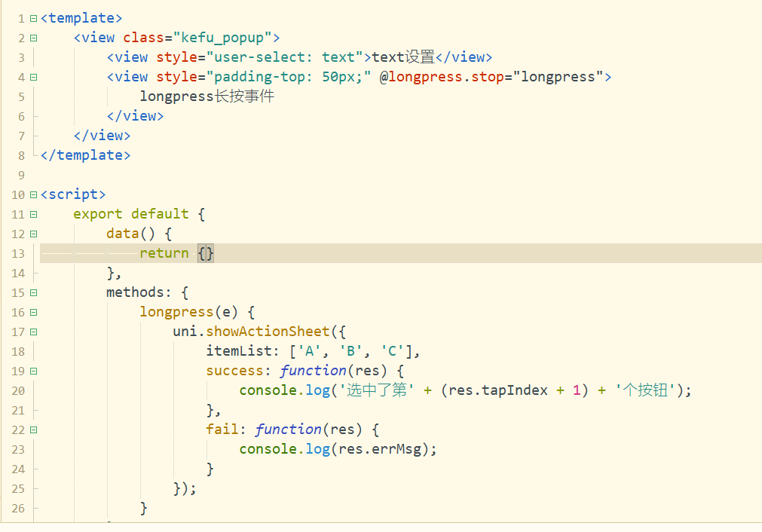Viewport: 762px width, 532px height.
Task: Click the closing </template> tag
Action: point(85,155)
